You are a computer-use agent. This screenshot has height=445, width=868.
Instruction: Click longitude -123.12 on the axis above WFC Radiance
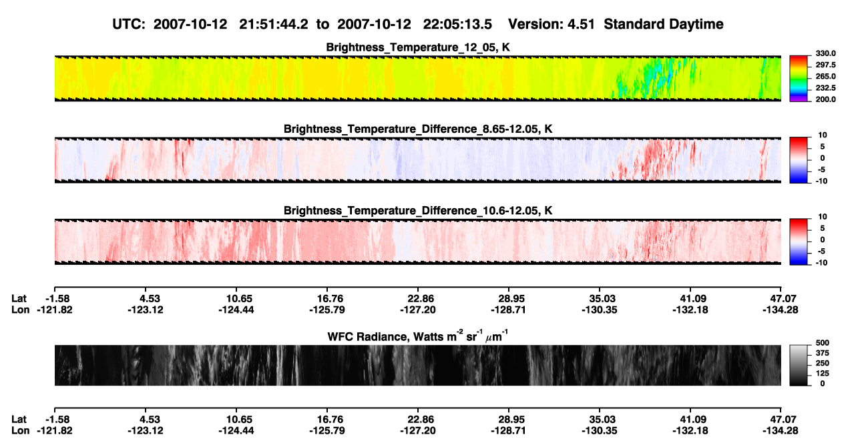[x=145, y=310]
